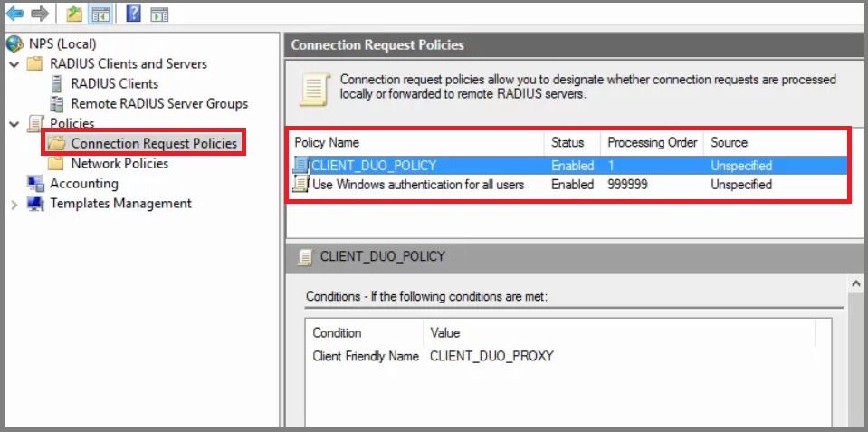The height and width of the screenshot is (432, 868).
Task: Sort by the Policy Name column header
Action: click(328, 143)
